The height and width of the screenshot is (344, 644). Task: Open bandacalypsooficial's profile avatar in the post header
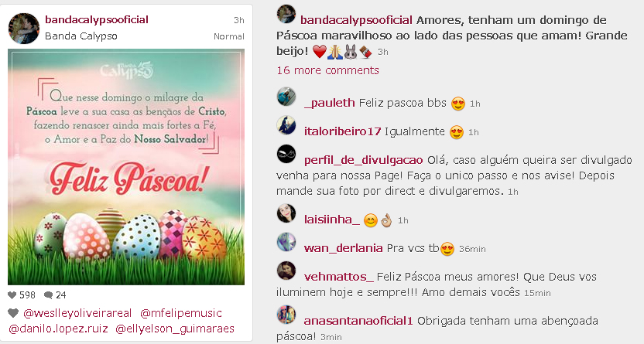(x=24, y=29)
